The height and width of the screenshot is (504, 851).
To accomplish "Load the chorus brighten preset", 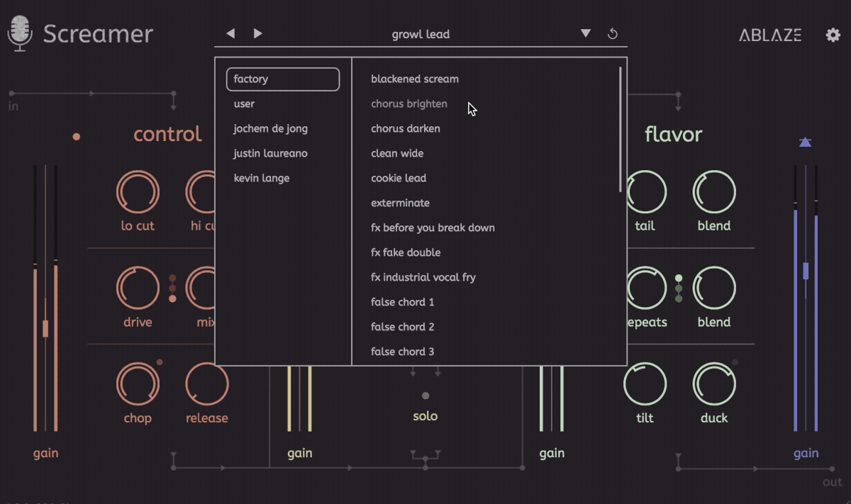I will click(409, 103).
